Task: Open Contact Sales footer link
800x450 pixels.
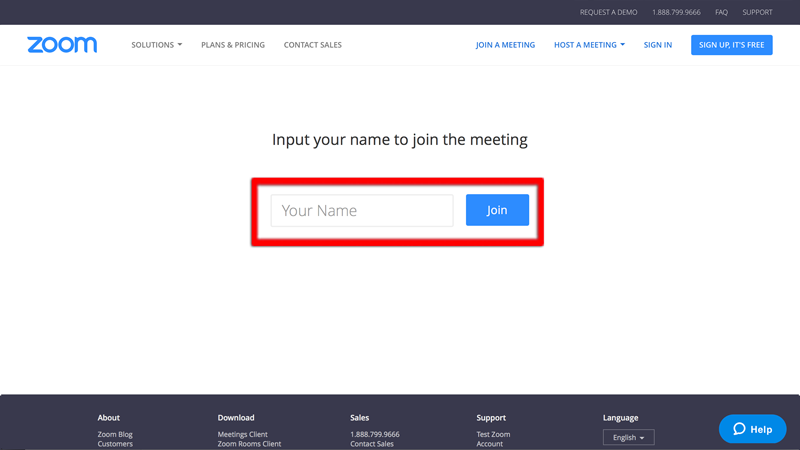Action: 371,444
